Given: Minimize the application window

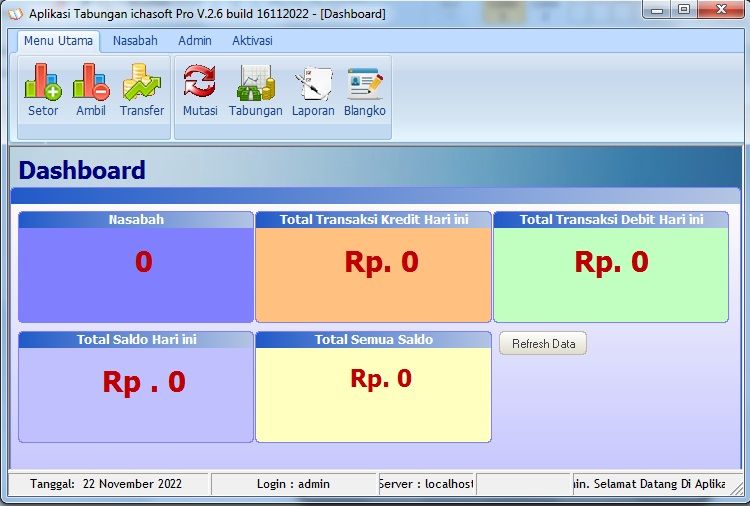Looking at the screenshot, I should pos(657,10).
